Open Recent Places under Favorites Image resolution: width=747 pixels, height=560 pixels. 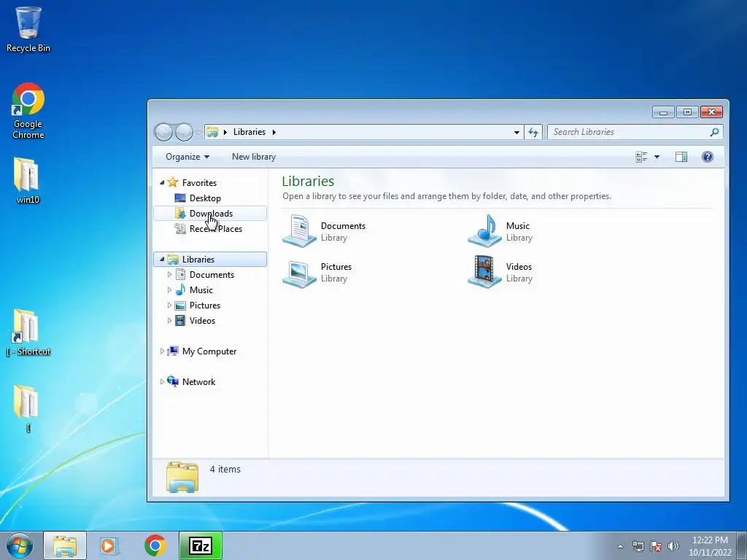(x=215, y=228)
